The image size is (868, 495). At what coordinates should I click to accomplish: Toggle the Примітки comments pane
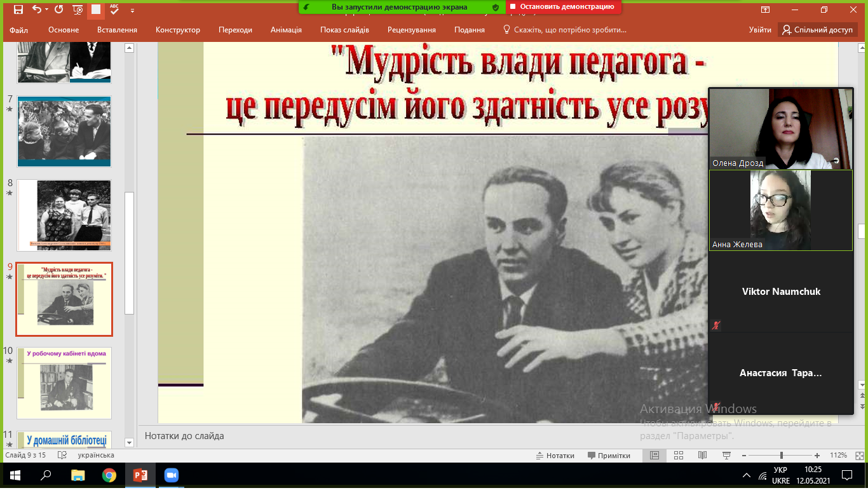tap(609, 456)
